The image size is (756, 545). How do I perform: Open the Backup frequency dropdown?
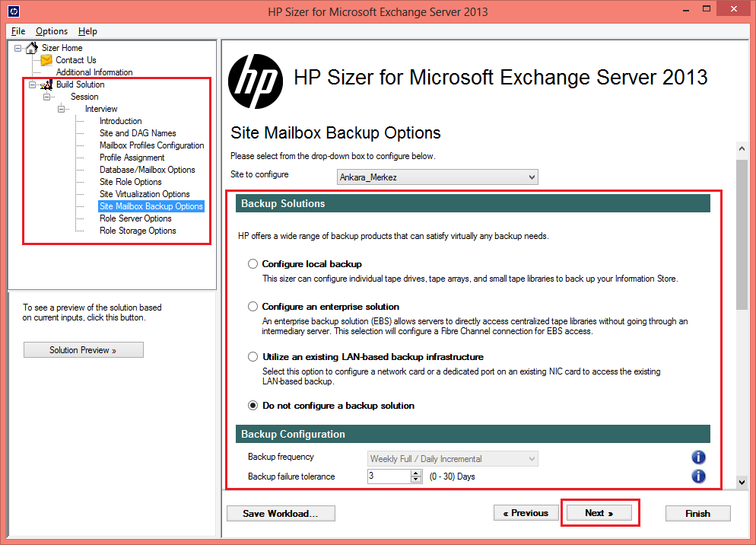453,458
